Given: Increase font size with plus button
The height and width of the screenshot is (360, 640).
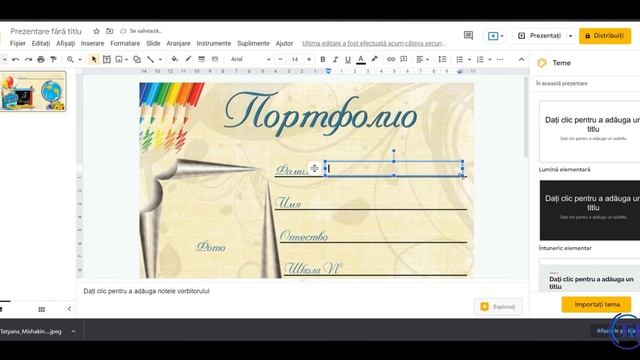Looking at the screenshot, I should [x=309, y=59].
